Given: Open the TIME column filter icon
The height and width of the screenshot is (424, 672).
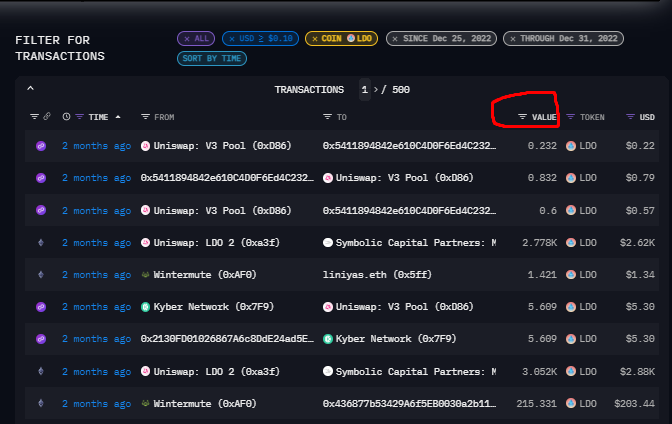Looking at the screenshot, I should click(79, 117).
